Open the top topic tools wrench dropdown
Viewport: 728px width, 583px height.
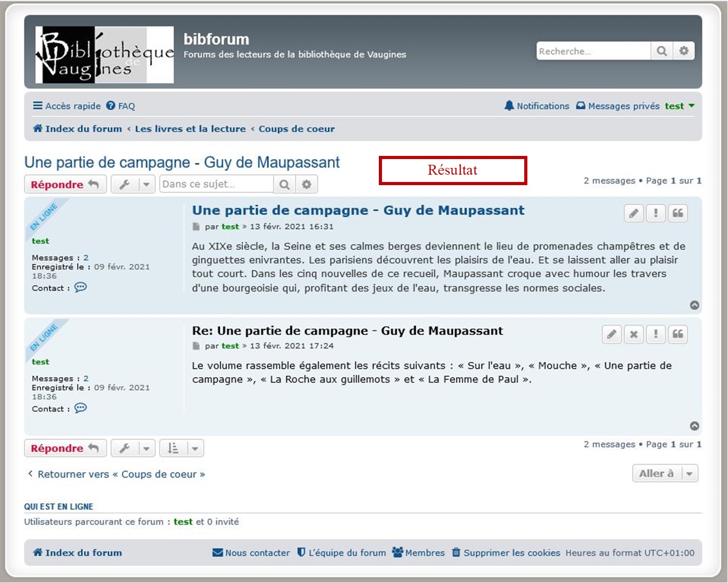133,185
